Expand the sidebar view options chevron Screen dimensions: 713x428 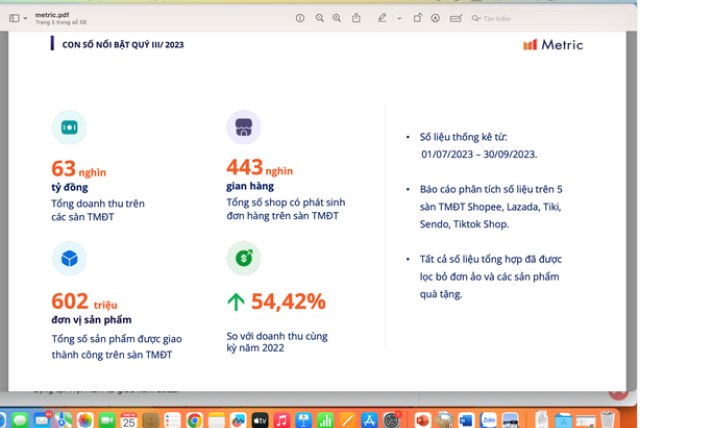tap(26, 18)
